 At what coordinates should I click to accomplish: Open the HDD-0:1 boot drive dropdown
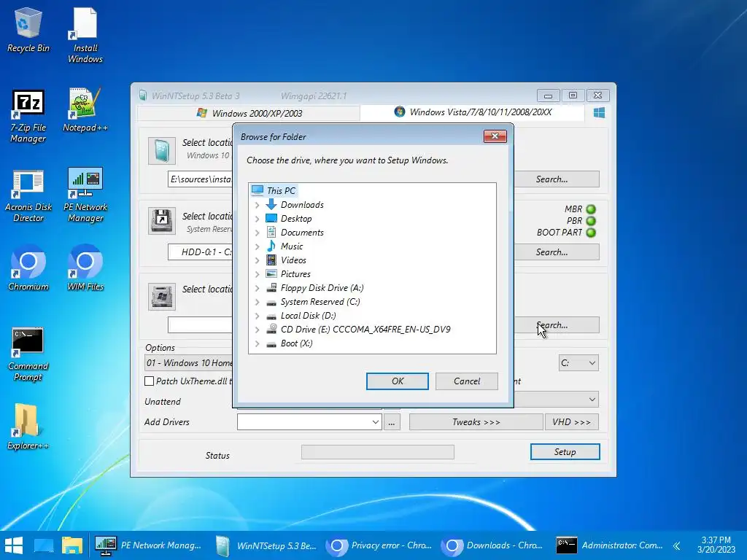[201, 252]
